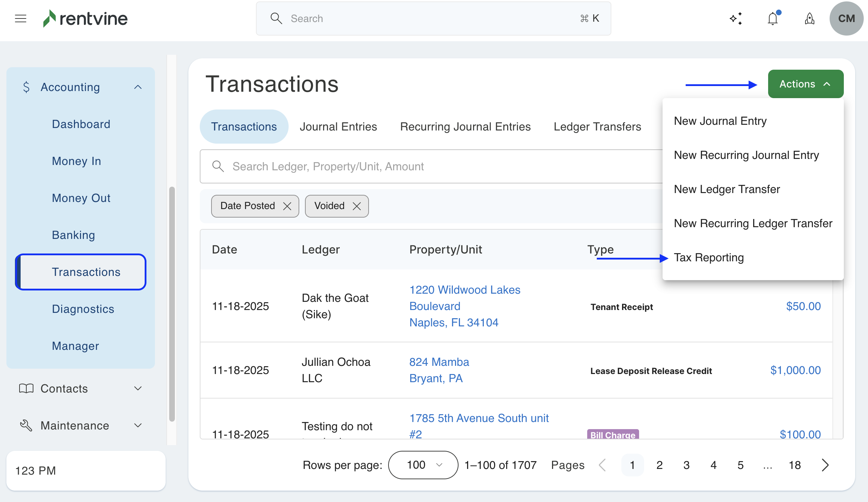Expand the Maintenance sidebar section
This screenshot has height=502, width=868.
click(138, 426)
